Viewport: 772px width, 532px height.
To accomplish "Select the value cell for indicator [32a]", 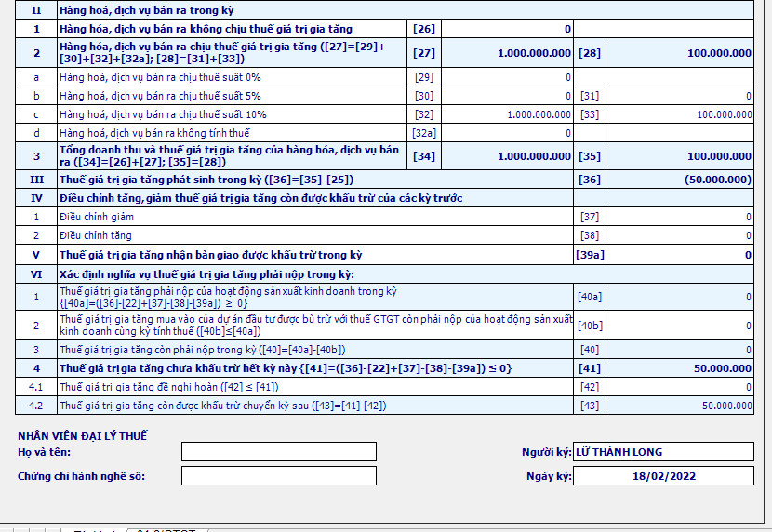I will (507, 133).
